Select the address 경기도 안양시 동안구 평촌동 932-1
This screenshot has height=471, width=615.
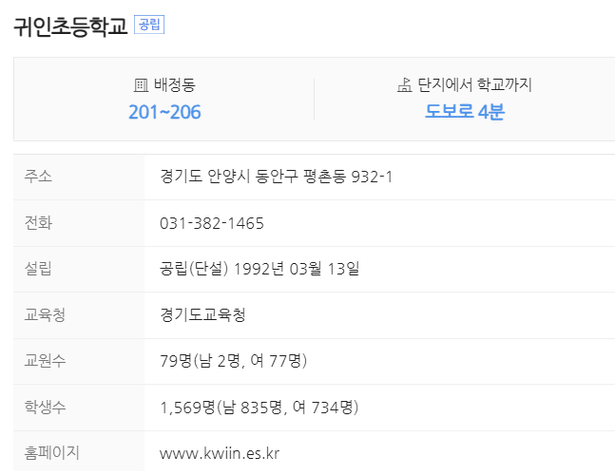coord(276,176)
